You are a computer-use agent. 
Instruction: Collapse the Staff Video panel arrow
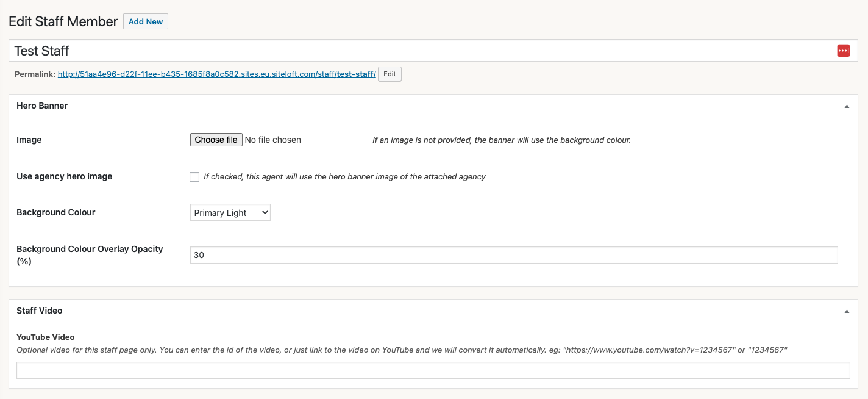(x=846, y=311)
